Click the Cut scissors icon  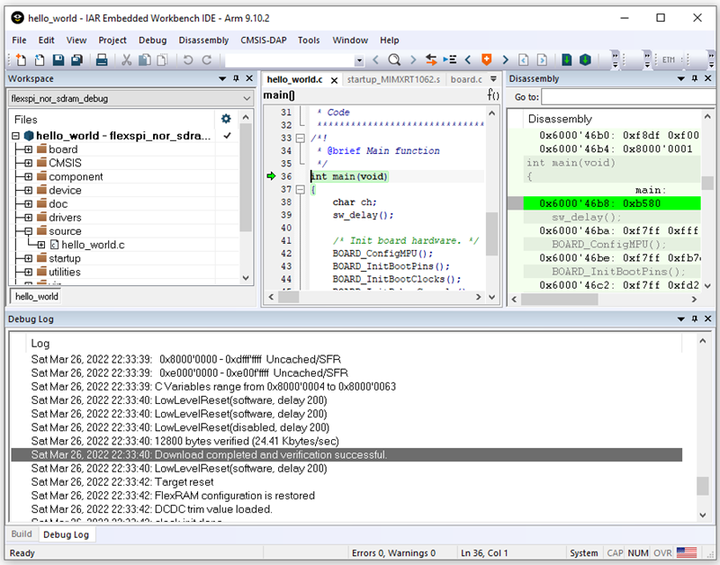pyautogui.click(x=127, y=60)
